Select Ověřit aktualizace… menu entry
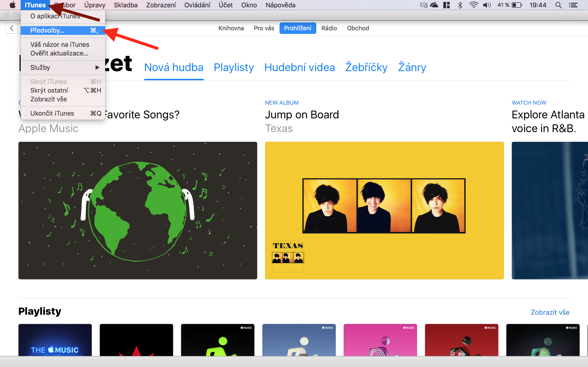588x367 pixels. tap(59, 53)
